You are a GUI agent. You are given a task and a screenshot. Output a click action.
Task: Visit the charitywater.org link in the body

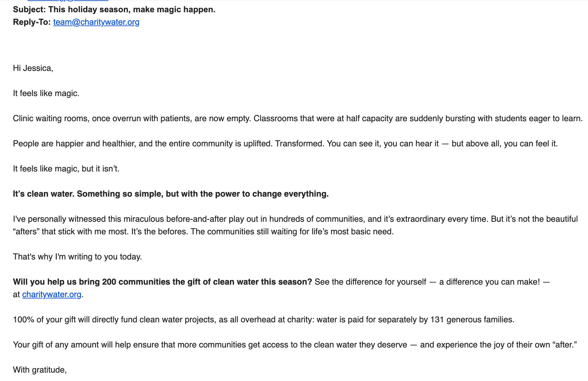52,294
